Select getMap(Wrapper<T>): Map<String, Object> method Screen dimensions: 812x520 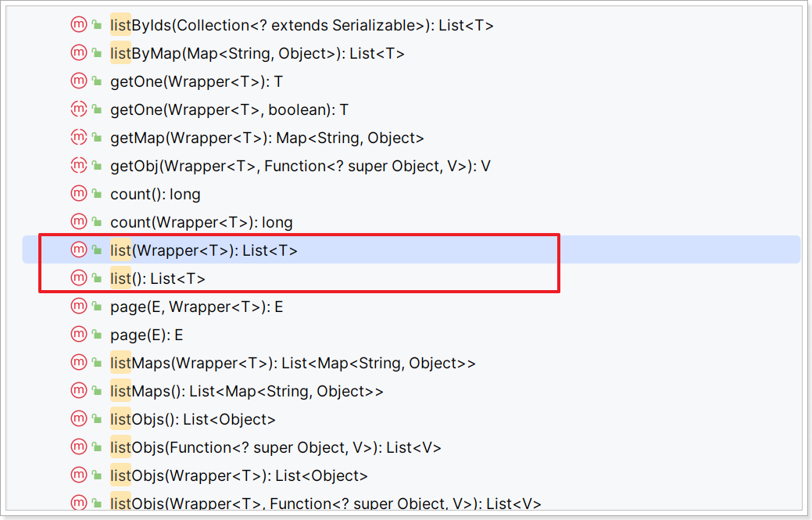pos(267,138)
